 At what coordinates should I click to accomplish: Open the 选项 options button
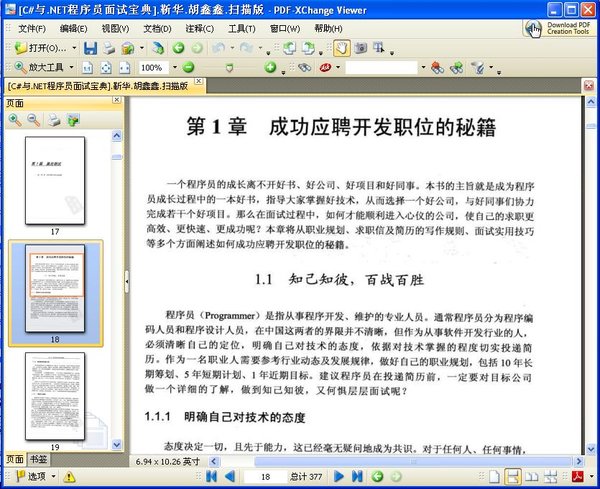[30, 477]
